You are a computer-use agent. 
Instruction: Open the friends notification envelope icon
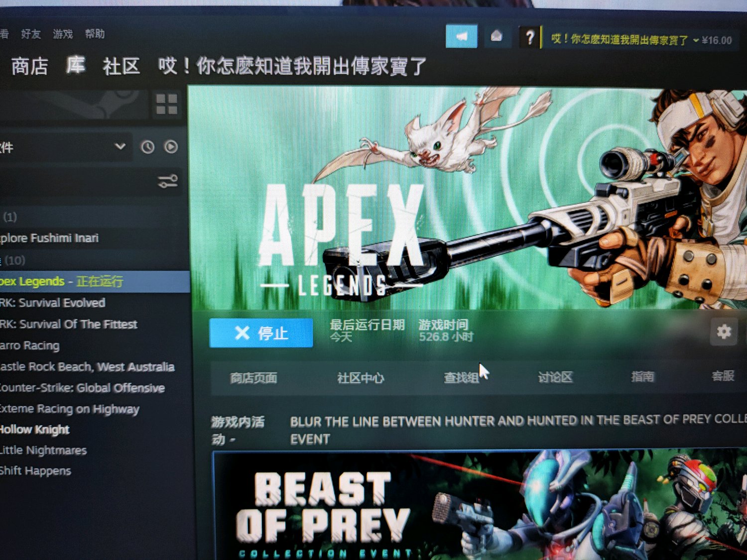point(497,36)
